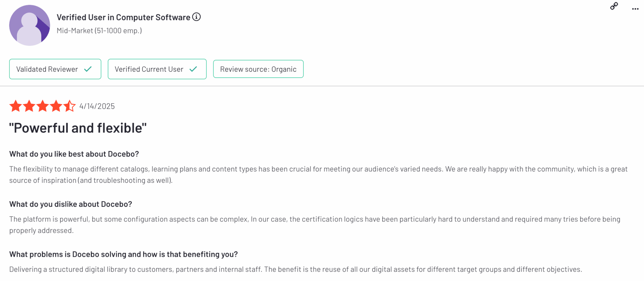Click the checkmark in Validated Reviewer badge
Image resolution: width=644 pixels, height=281 pixels.
tap(88, 69)
